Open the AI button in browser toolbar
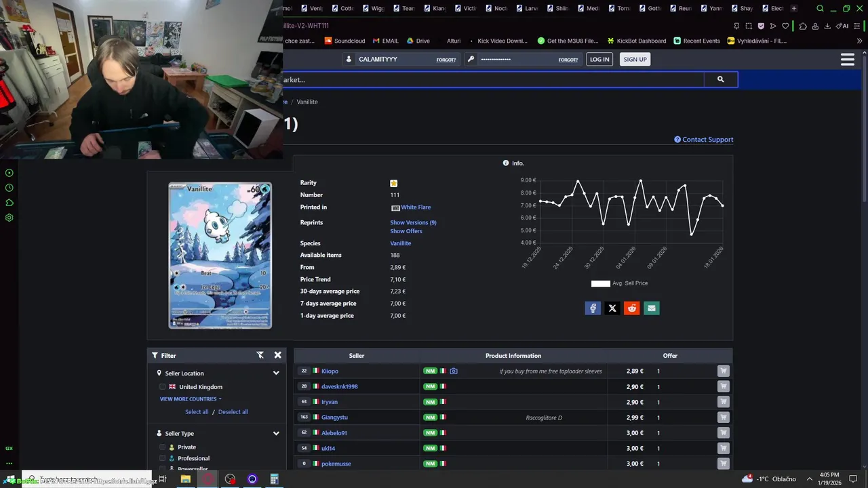868x488 pixels. tap(843, 26)
